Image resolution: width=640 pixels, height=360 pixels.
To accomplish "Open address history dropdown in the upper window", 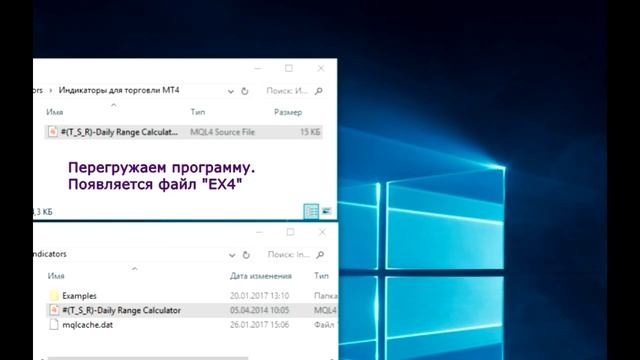I will point(231,91).
